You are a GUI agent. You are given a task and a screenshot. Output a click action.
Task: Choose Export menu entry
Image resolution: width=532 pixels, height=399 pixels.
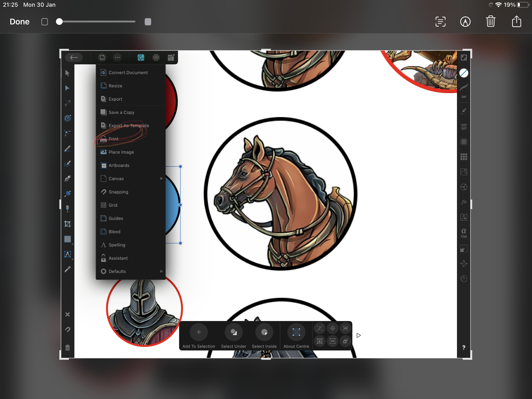(x=131, y=99)
